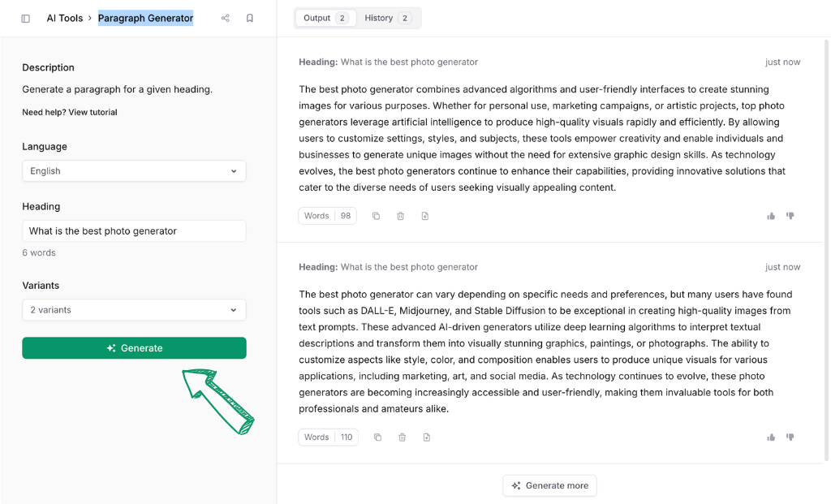The image size is (831, 504).
Task: Thumbs down the second paragraph output
Action: [790, 437]
